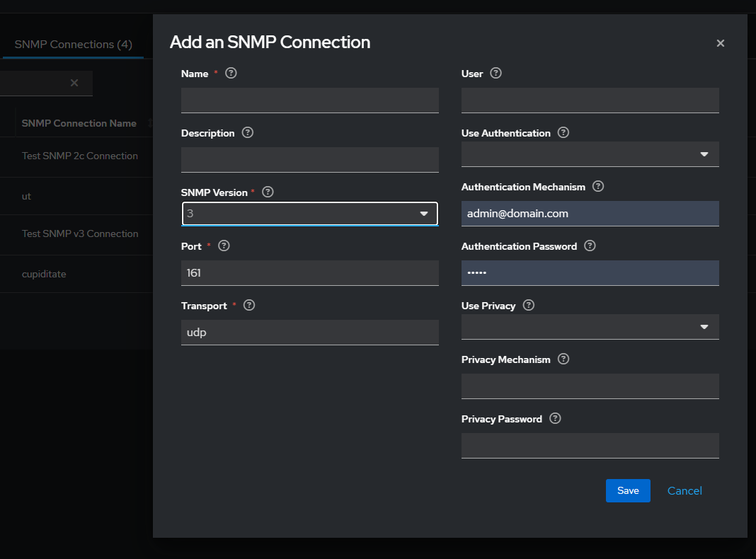Screen dimensions: 756x559
Task: Click the Authentication Mechanism field
Action: coord(590,214)
